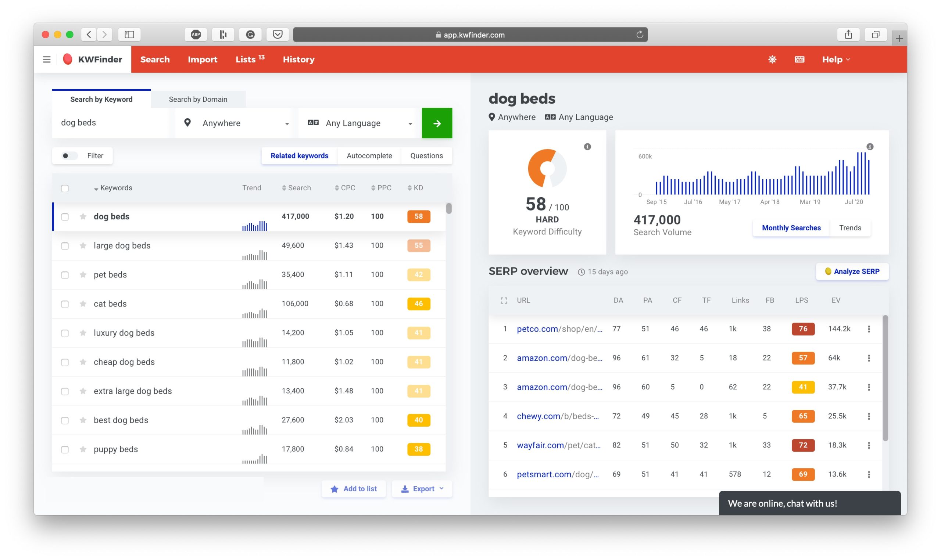Viewport: 941px width, 560px height.
Task: Show all tabs overview in Safari
Action: click(x=875, y=35)
